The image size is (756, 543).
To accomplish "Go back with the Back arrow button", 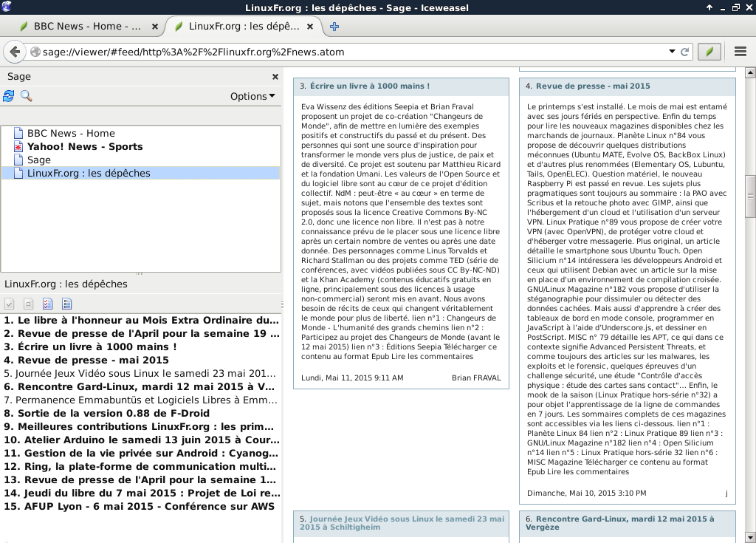I will pos(15,52).
